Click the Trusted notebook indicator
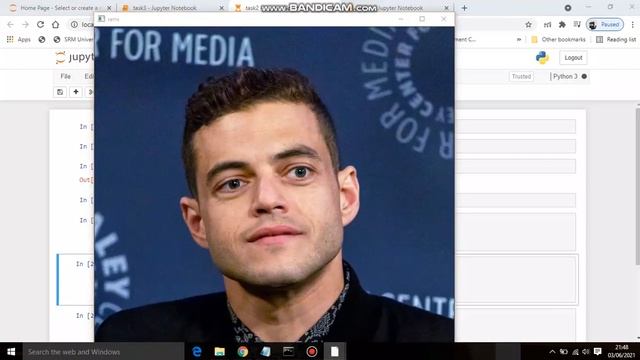Screen dimensions: 640x360 pyautogui.click(x=521, y=76)
